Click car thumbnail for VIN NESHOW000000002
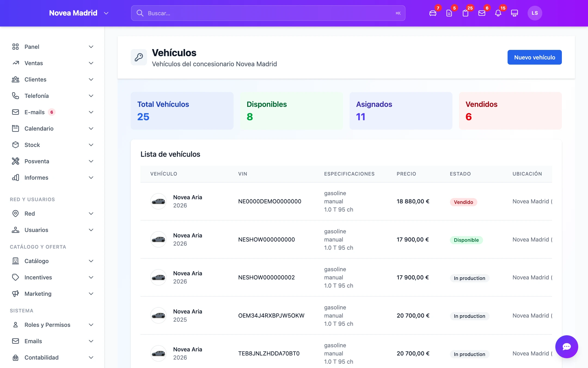Image resolution: width=588 pixels, height=368 pixels. tap(158, 277)
